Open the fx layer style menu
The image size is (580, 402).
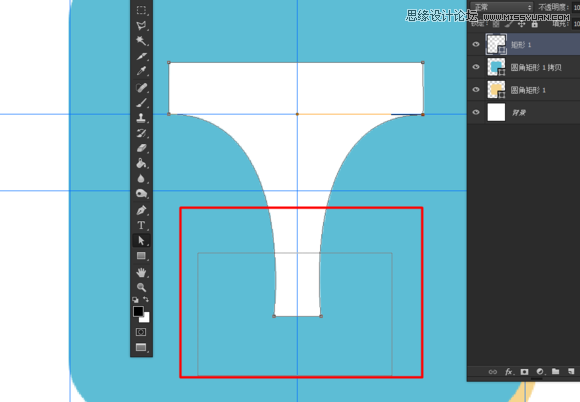(x=509, y=372)
